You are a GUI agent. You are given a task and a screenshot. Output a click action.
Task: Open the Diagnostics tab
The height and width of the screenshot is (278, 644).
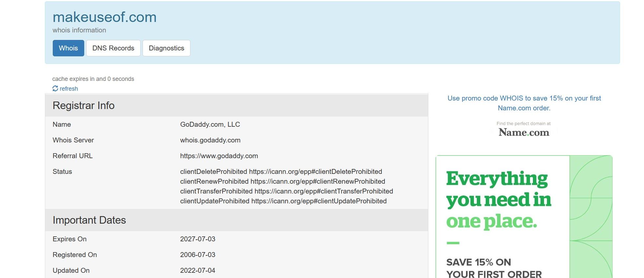[x=166, y=48]
